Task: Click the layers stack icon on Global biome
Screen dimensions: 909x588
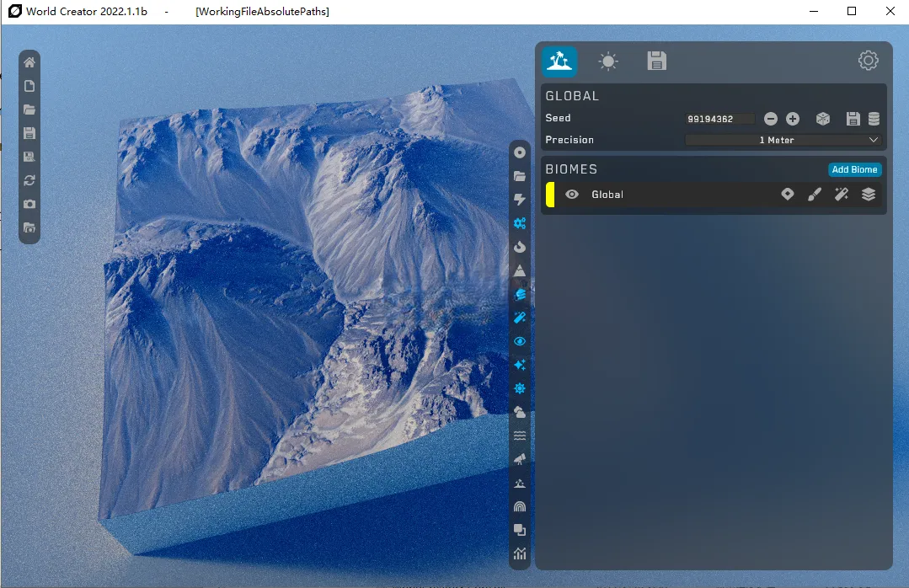Action: 869,195
